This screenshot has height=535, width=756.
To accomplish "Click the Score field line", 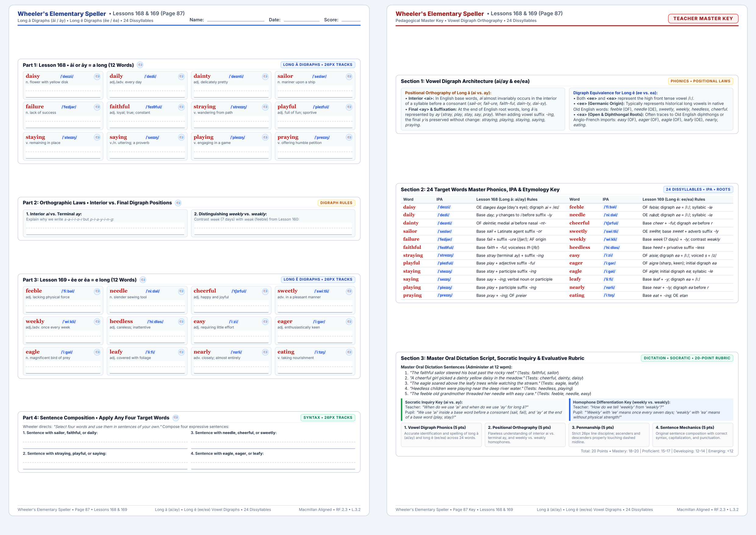I will 351,20.
